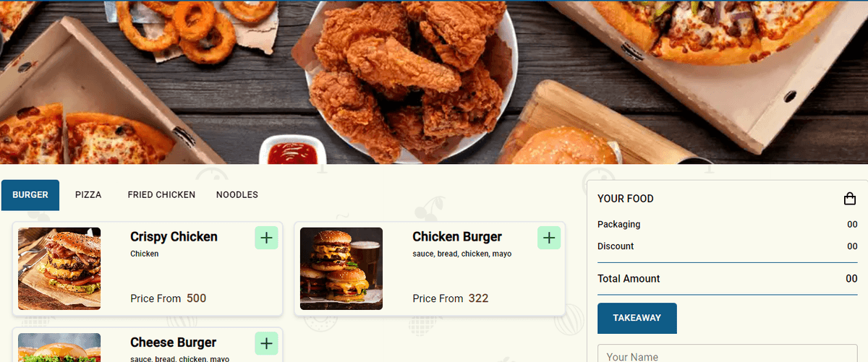Screen dimensions: 868x362
Task: Click the fried chicken hero banner image
Action: pyautogui.click(x=434, y=82)
